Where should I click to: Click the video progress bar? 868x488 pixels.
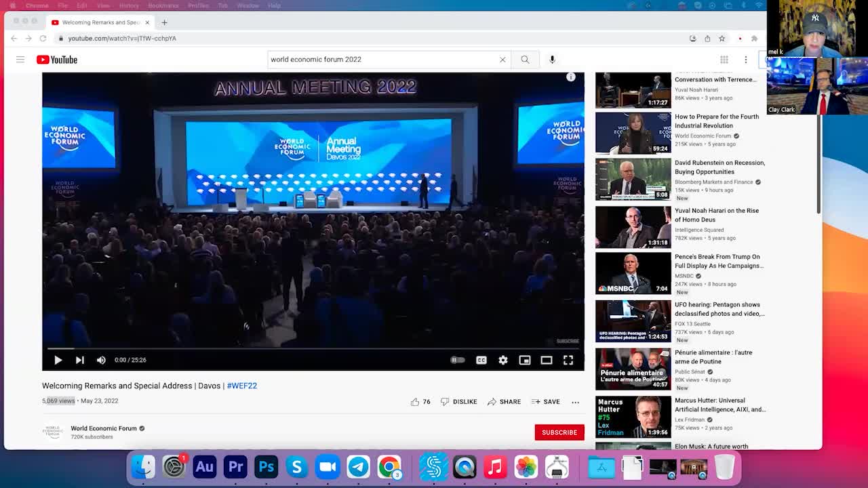point(313,348)
